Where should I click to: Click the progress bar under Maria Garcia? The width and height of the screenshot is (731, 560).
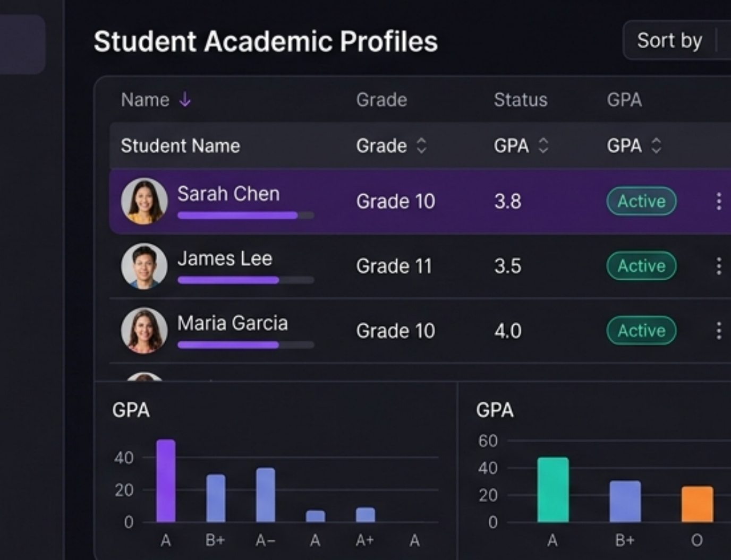(x=246, y=345)
